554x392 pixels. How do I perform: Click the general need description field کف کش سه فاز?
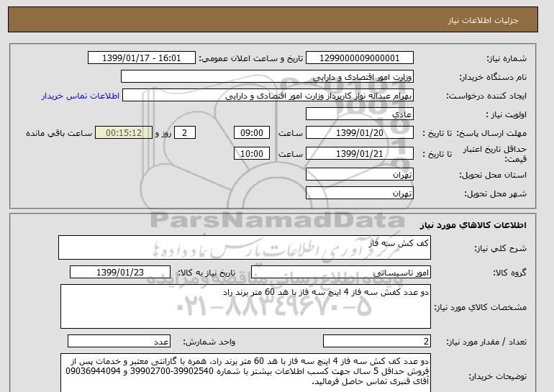(x=245, y=247)
